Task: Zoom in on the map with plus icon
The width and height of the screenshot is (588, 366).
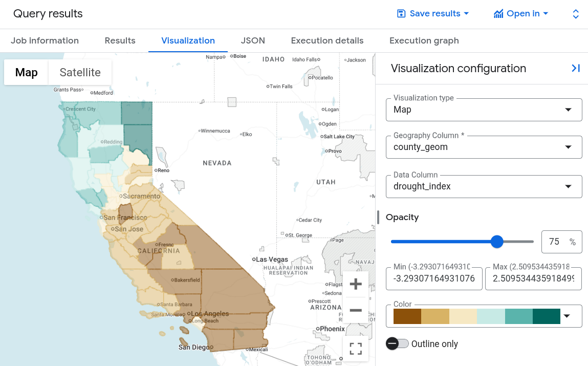Action: point(355,284)
